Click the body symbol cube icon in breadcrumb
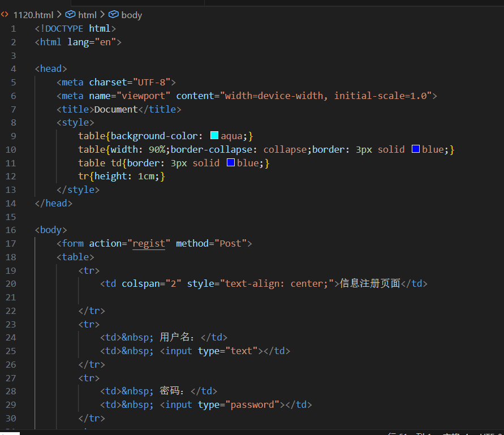 pyautogui.click(x=113, y=15)
